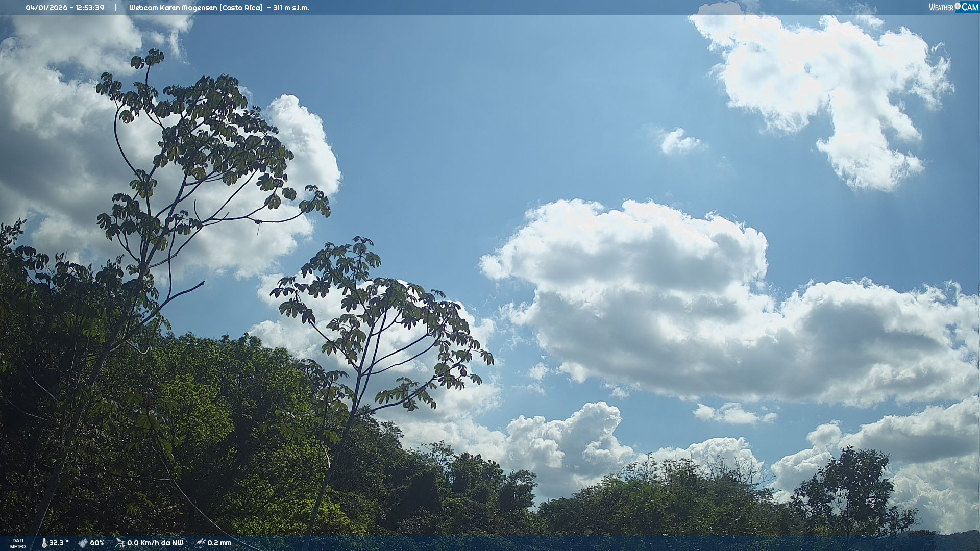Click the 12:53:39 time display
The width and height of the screenshot is (980, 551).
pyautogui.click(x=90, y=8)
